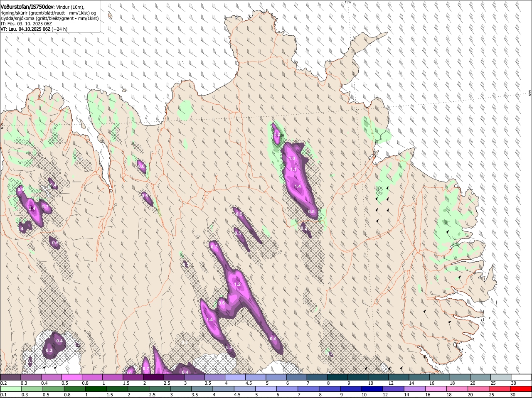Click the '1.0' value label on the map

click(292, 158)
